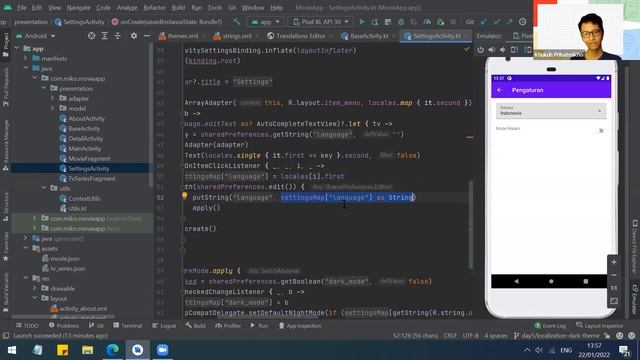Click the Debug app bug icon
Viewport: 640px width, 360px height.
(400, 22)
